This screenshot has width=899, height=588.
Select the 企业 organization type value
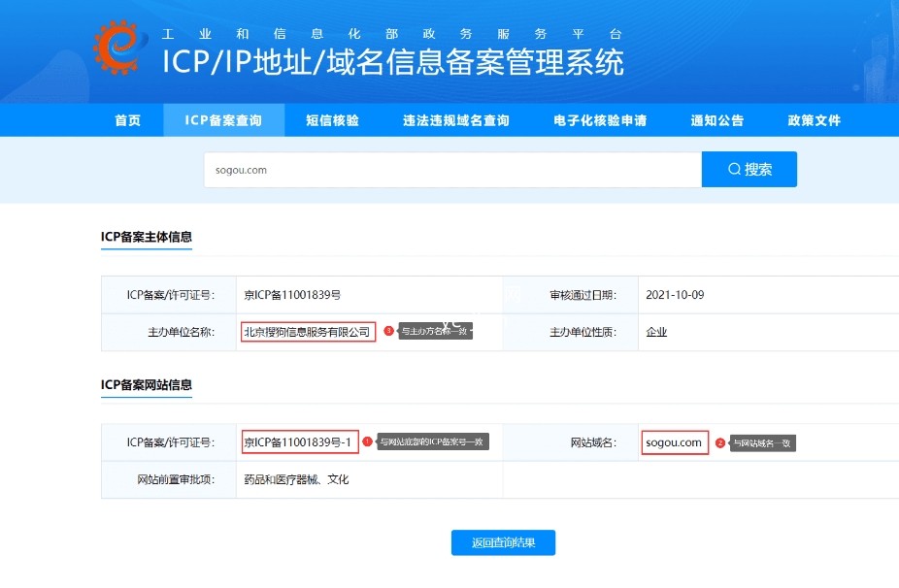point(656,332)
